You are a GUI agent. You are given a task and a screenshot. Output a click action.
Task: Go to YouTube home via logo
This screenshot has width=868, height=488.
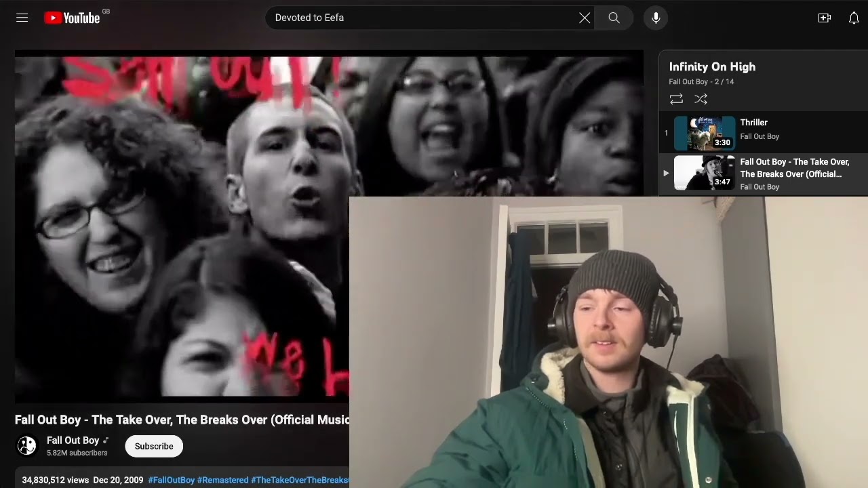(x=72, y=18)
